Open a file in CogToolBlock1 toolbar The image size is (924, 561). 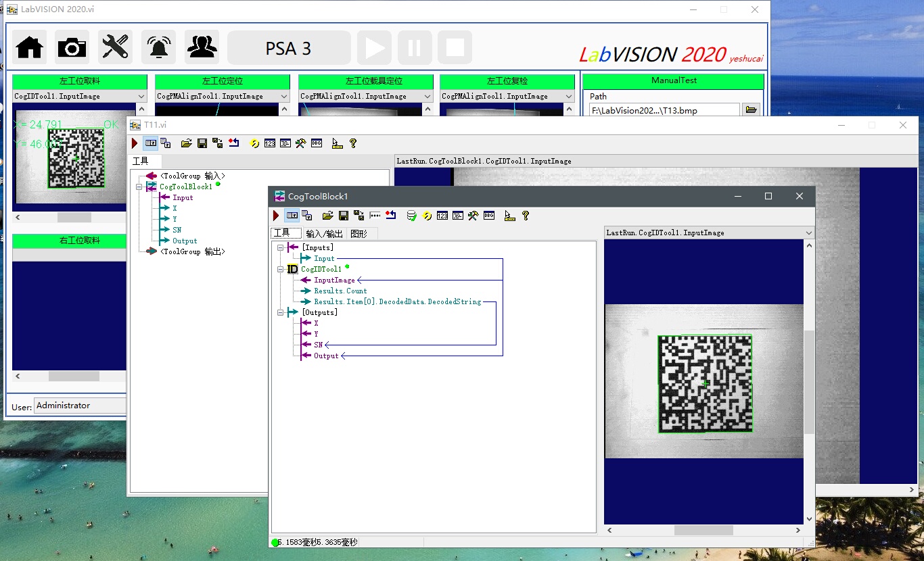[328, 216]
